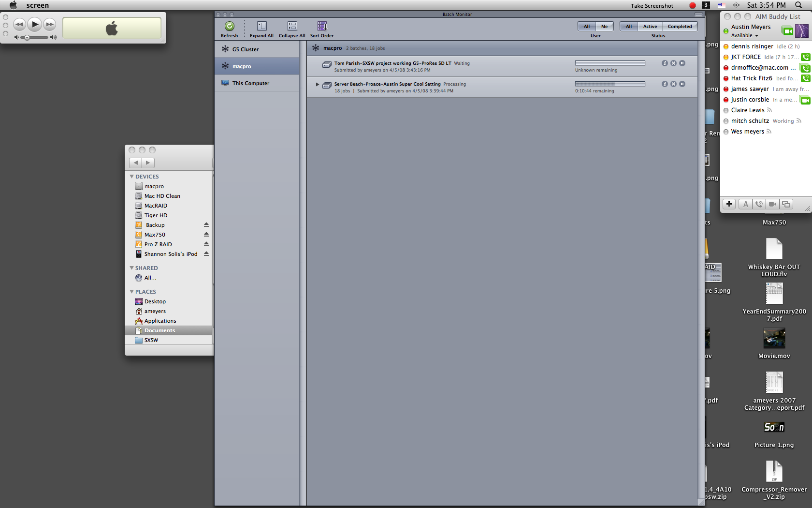Add a buddy with the plus button
This screenshot has width=812, height=508.
tap(729, 204)
